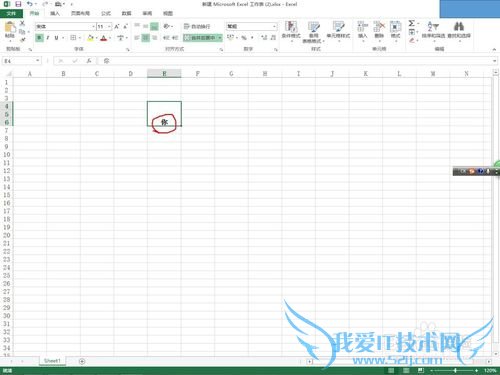Screen dimensions: 500x375
Task: Activate the Format Painter brush
Action: (x=22, y=40)
